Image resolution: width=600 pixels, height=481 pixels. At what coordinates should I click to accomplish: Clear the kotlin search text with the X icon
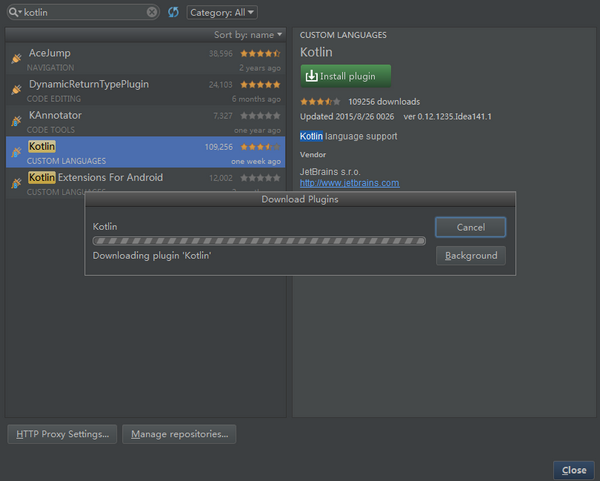click(152, 12)
